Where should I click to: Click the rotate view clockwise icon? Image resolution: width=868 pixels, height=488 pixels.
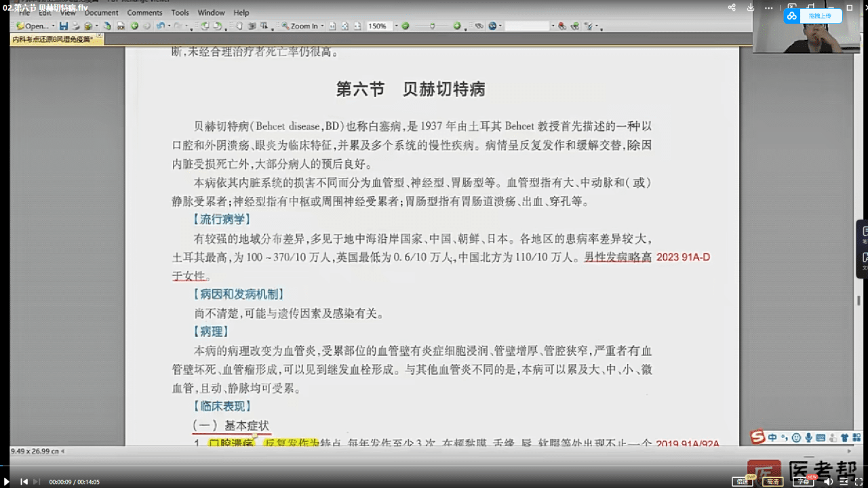[x=217, y=26]
